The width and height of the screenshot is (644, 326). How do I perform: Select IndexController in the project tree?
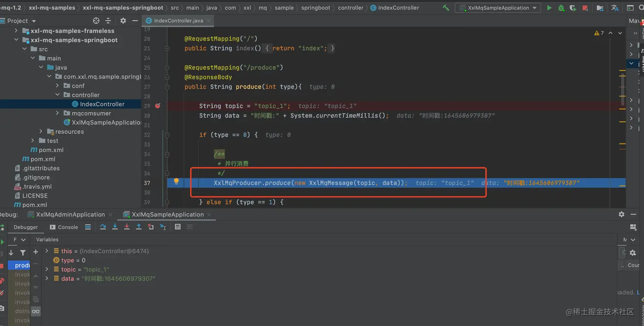(x=70, y=104)
